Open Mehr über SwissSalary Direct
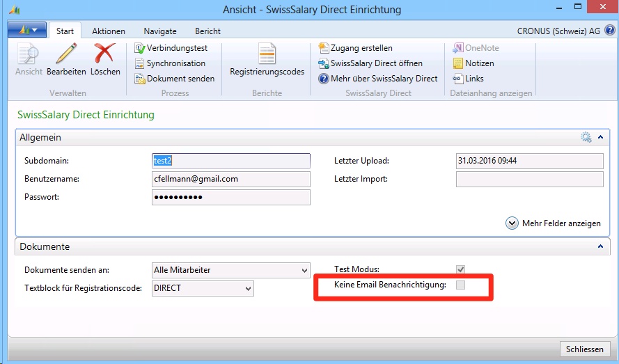 (x=378, y=79)
